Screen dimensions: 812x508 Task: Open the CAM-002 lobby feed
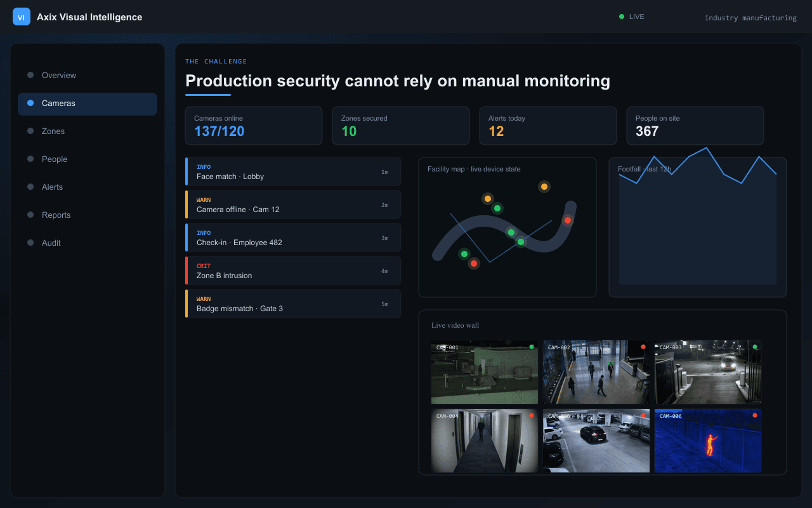[596, 372]
